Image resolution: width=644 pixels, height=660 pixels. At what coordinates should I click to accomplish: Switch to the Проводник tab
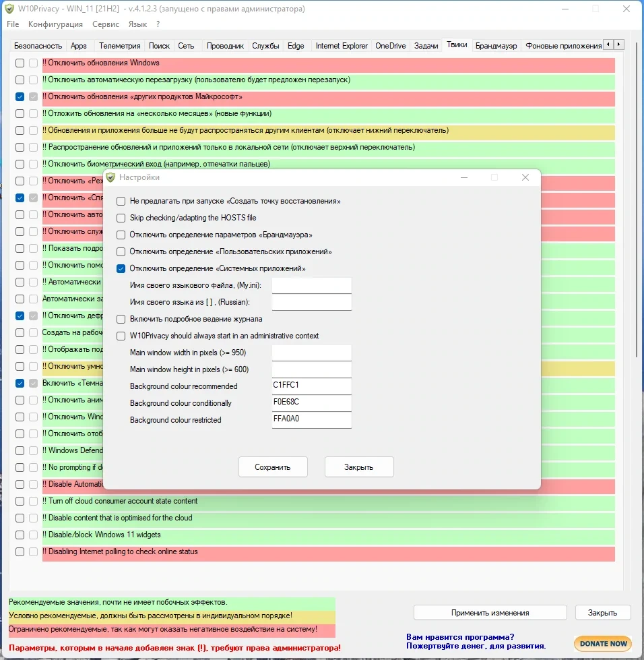(x=225, y=46)
